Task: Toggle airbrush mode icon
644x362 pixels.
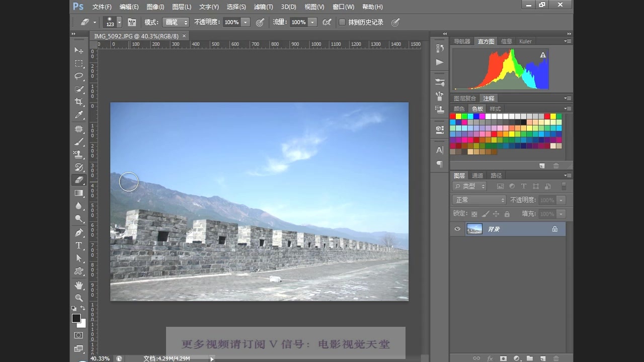Action: (x=327, y=22)
